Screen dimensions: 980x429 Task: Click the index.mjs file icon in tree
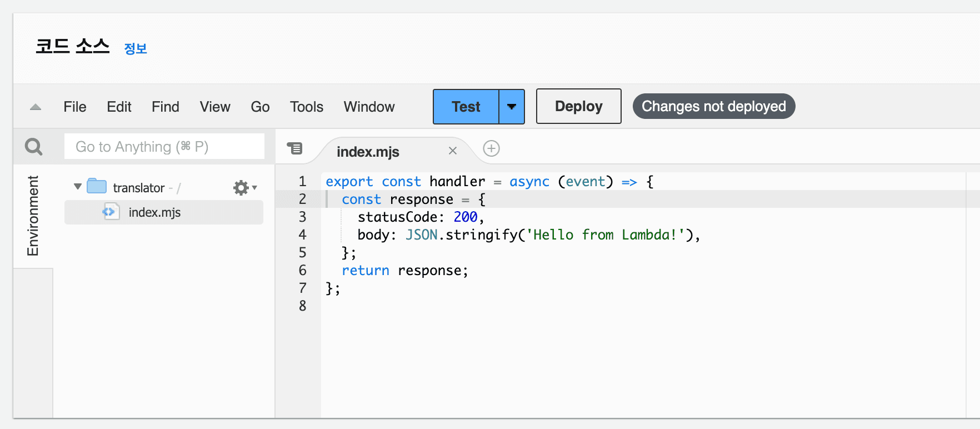pos(111,212)
